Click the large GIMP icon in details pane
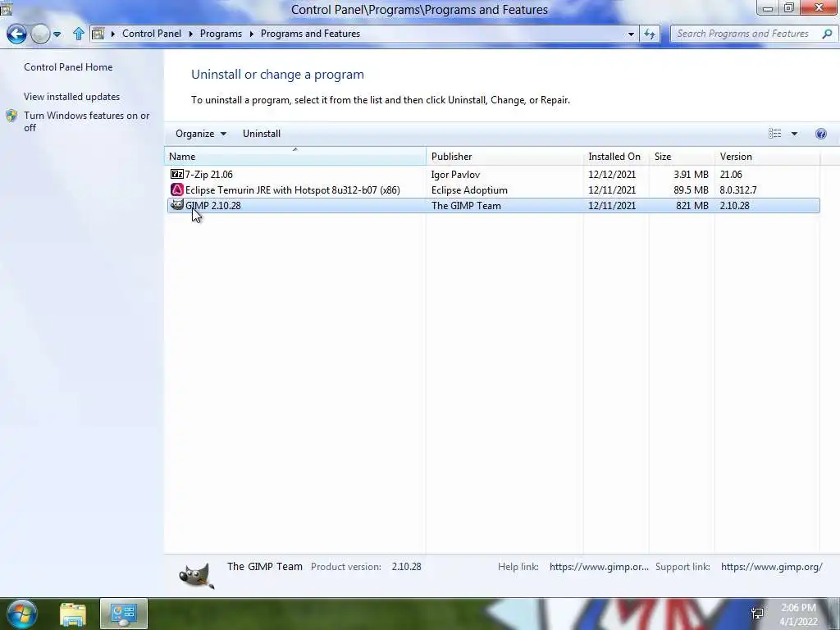840x630 pixels. (196, 577)
